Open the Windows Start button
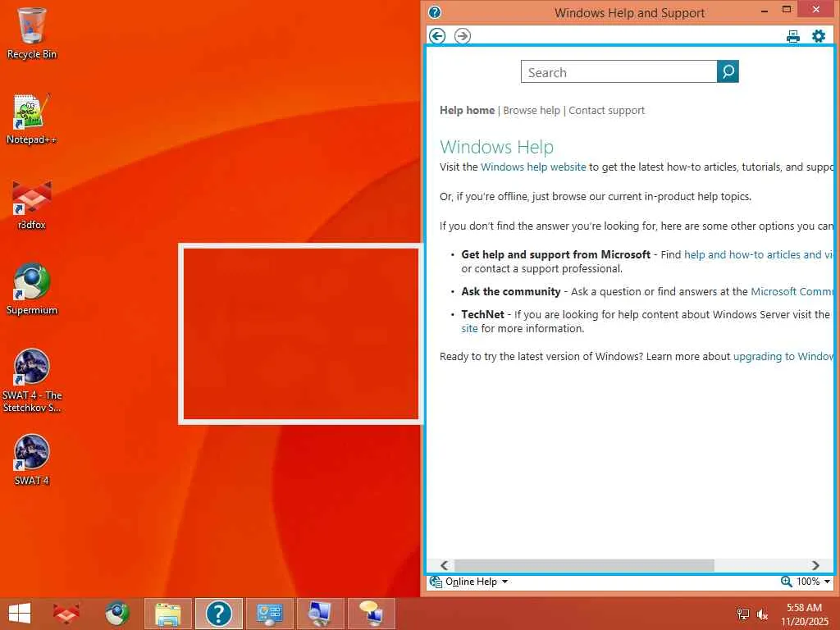The width and height of the screenshot is (840, 630). [20, 614]
